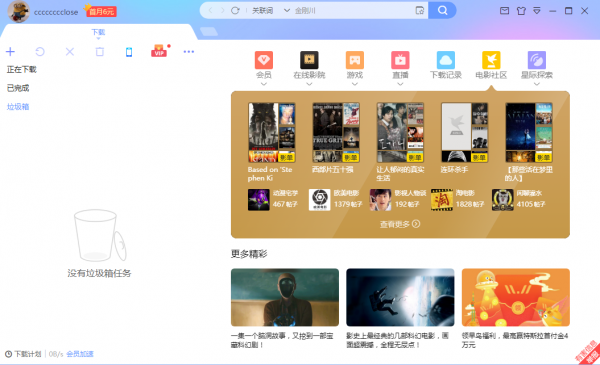Click the 会员加速 link in status bar
The width and height of the screenshot is (600, 365).
click(x=80, y=354)
